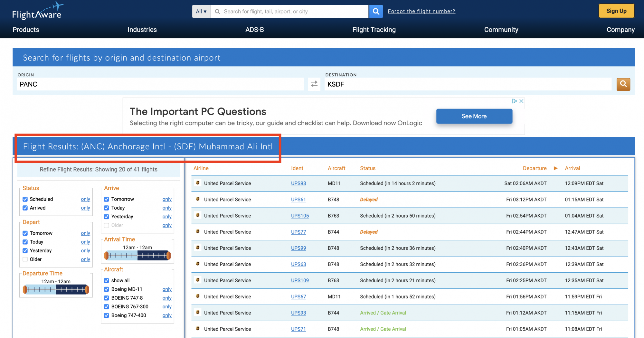Click the AdChoices triangle icon
The height and width of the screenshot is (338, 644).
coord(515,101)
